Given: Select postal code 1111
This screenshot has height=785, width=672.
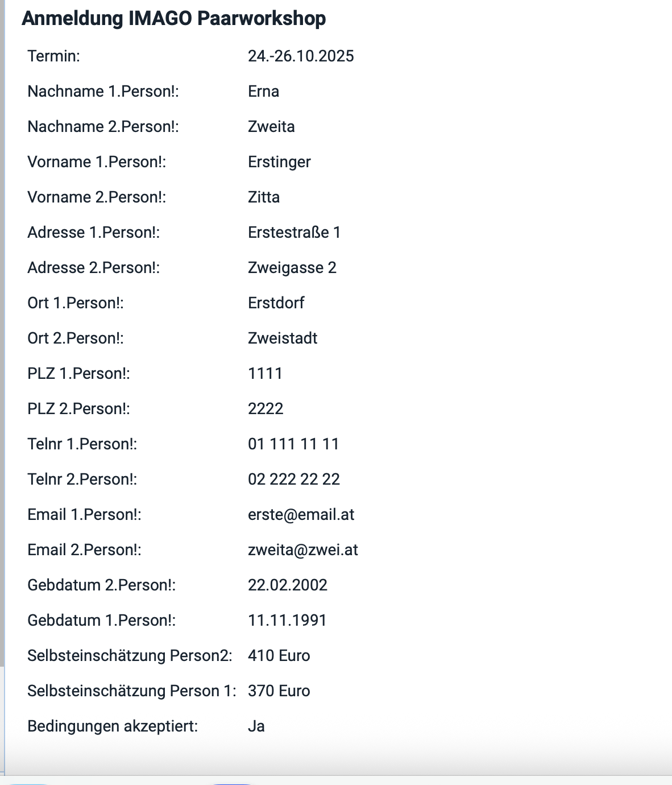Looking at the screenshot, I should (265, 373).
